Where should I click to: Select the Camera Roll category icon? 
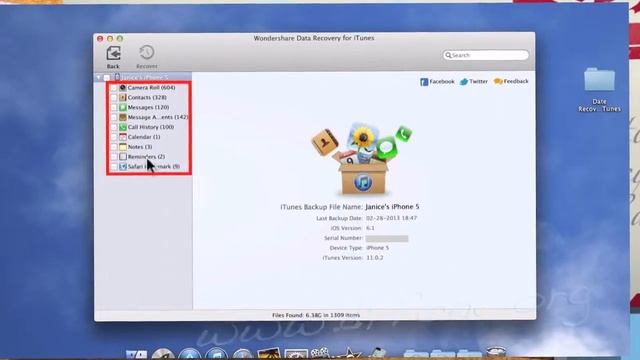click(x=123, y=88)
